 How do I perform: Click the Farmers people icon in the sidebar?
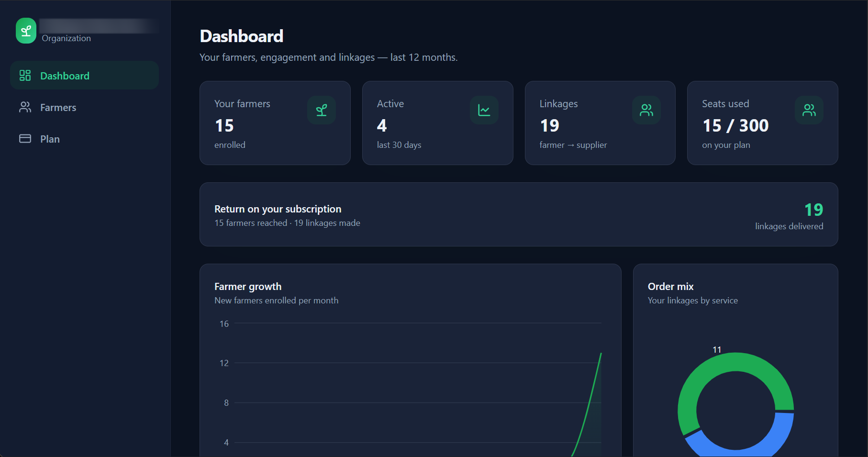point(25,107)
